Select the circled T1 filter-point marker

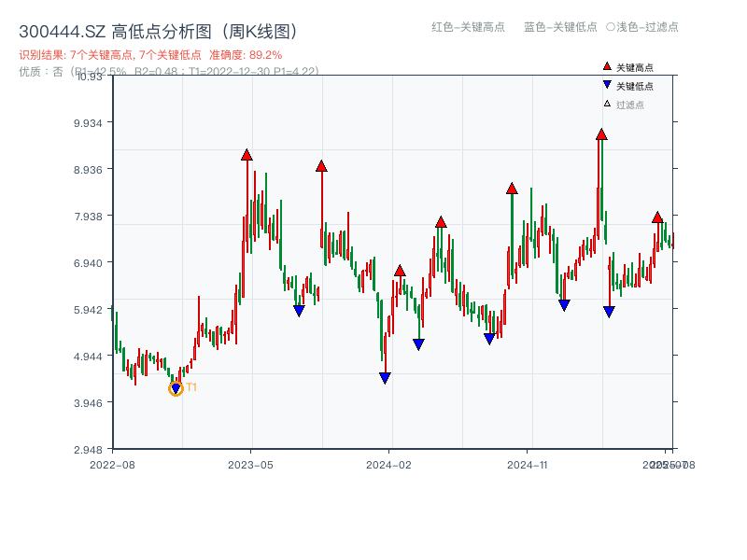click(x=175, y=388)
